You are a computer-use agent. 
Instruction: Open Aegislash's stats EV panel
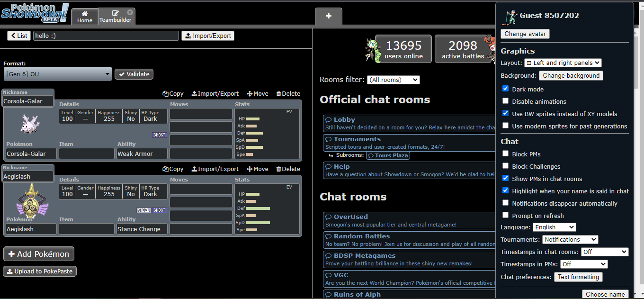point(267,209)
